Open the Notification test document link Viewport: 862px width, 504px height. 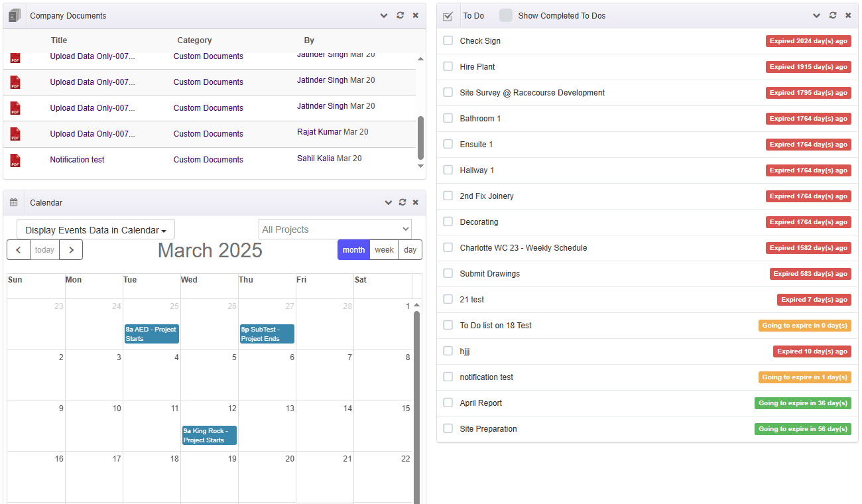77,160
